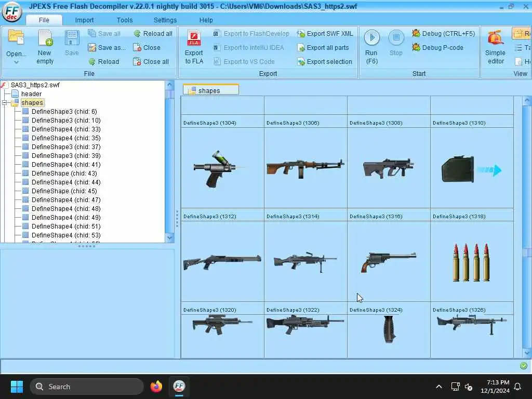Select DefineShape (chid: 43)

64,173
